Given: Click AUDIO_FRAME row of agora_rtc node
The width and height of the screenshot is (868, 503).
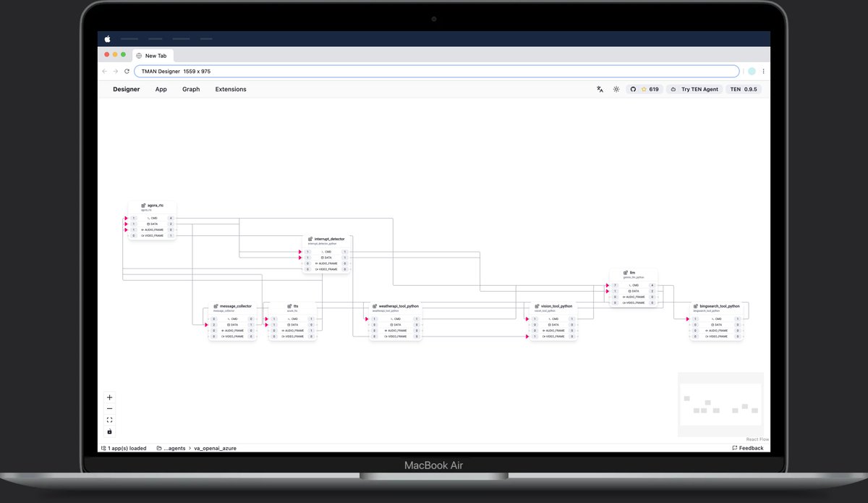Looking at the screenshot, I should (153, 229).
